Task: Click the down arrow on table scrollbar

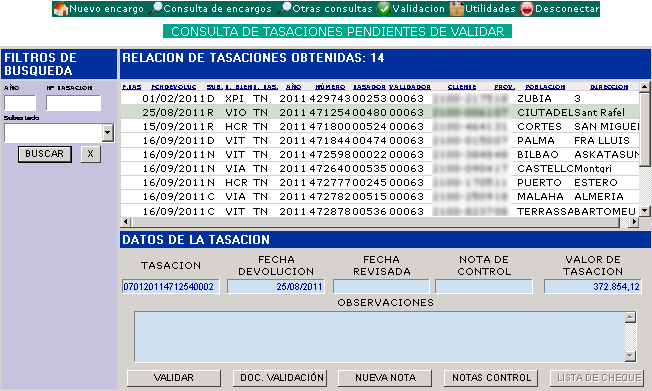Action: pyautogui.click(x=645, y=211)
